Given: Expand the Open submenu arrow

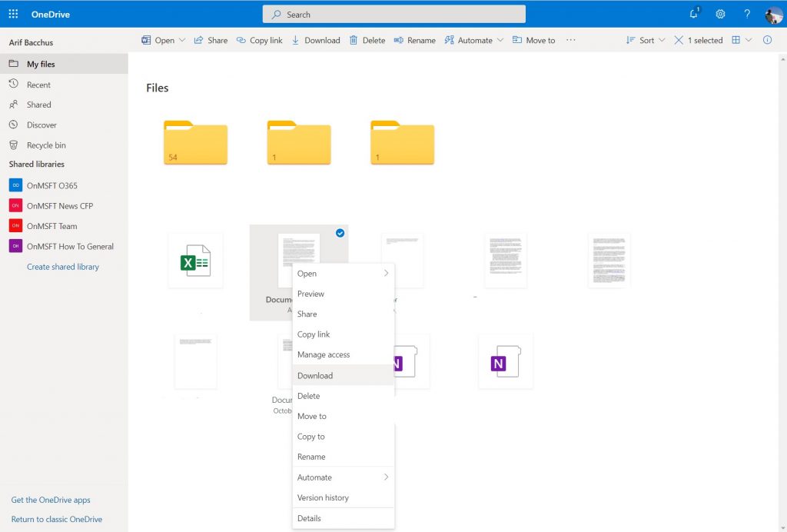Looking at the screenshot, I should (x=386, y=273).
